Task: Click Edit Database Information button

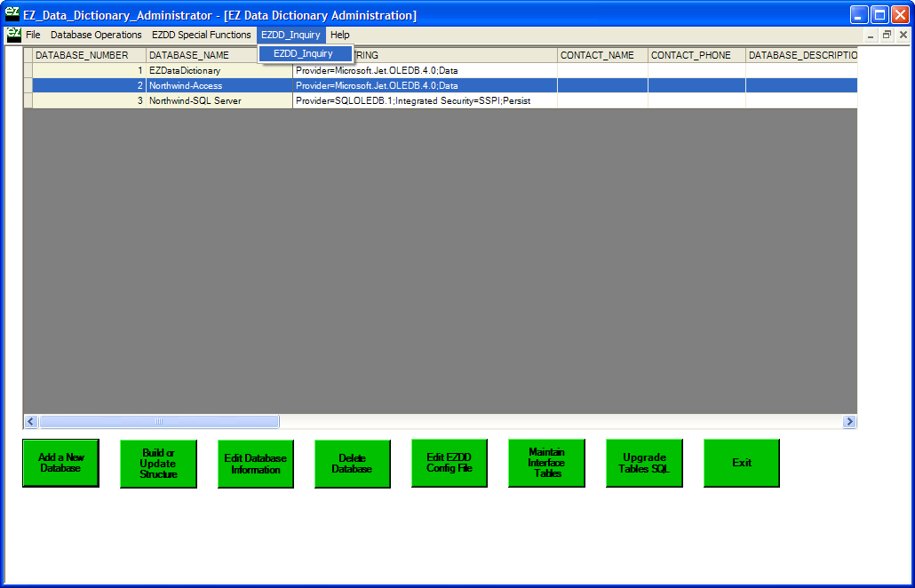Action: [255, 464]
